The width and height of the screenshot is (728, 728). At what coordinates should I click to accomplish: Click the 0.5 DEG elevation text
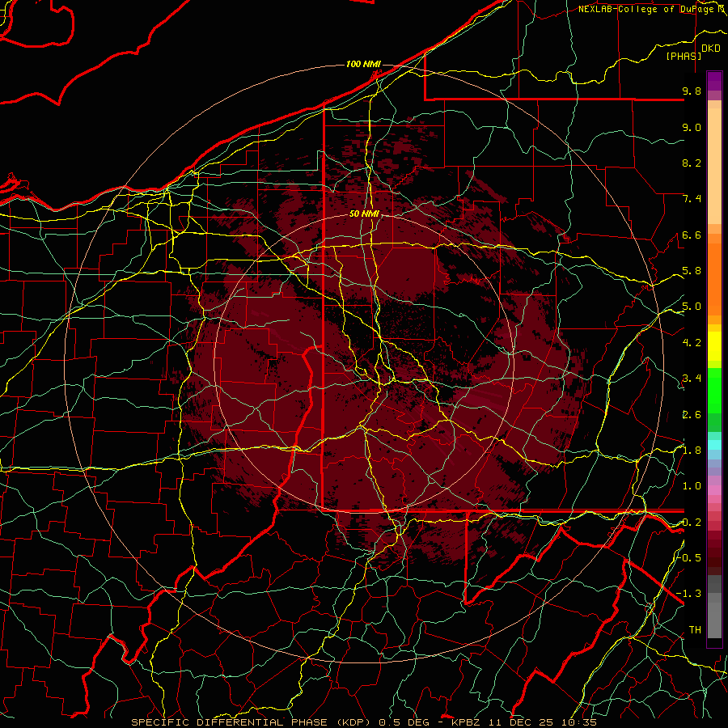pos(404,722)
